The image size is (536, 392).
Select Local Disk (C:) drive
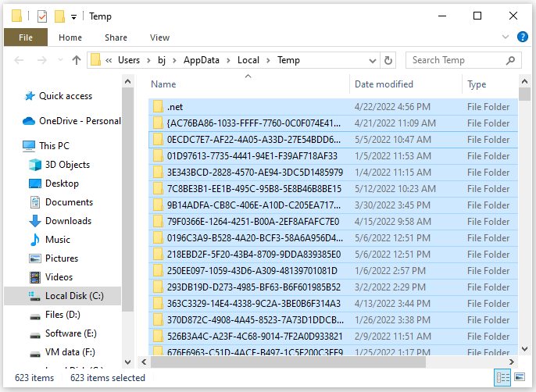[63, 296]
